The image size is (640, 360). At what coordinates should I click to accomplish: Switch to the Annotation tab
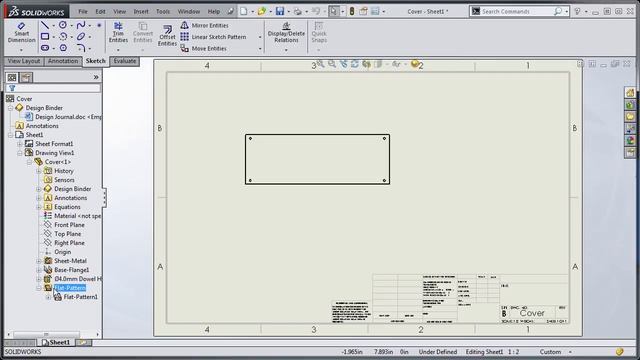pos(62,61)
